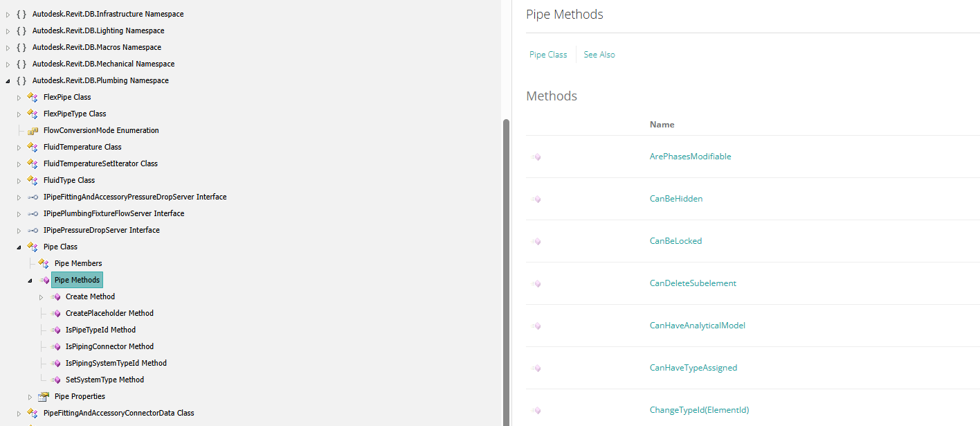Click the Create Method icon
980x426 pixels.
tap(55, 296)
